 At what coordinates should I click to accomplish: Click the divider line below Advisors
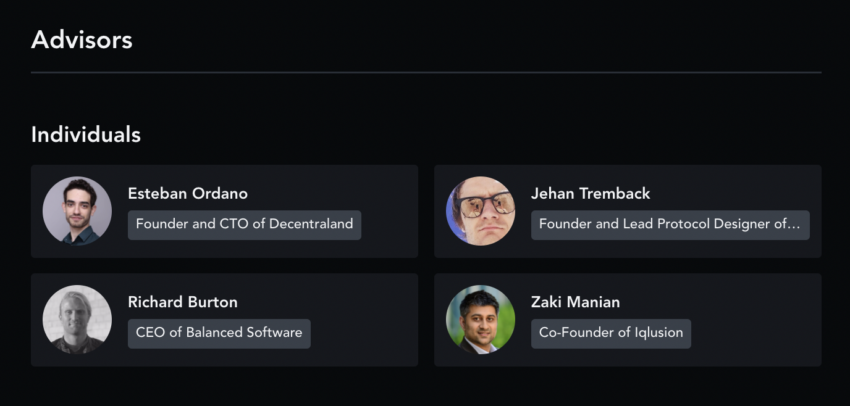pos(426,72)
